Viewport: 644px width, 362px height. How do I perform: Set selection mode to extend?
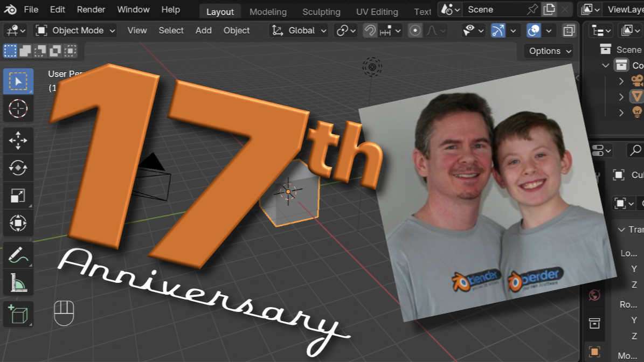coord(25,51)
